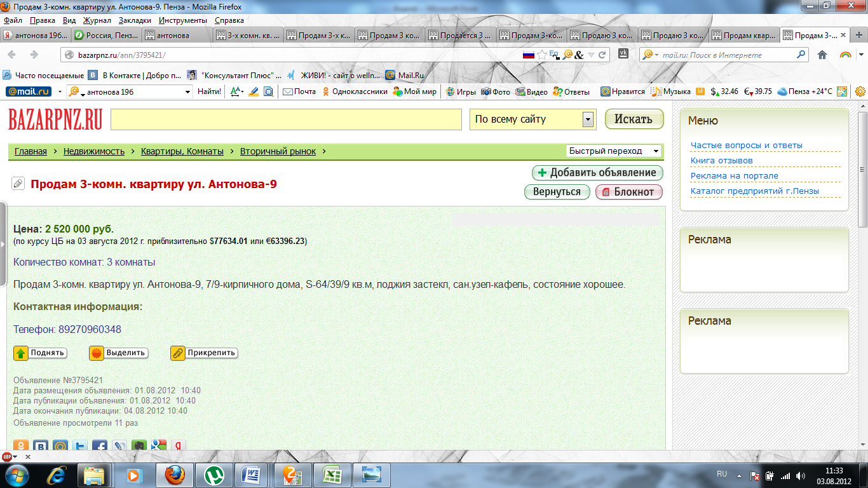Image resolution: width=868 pixels, height=488 pixels.
Task: Click the Поднять button
Action: 41,353
